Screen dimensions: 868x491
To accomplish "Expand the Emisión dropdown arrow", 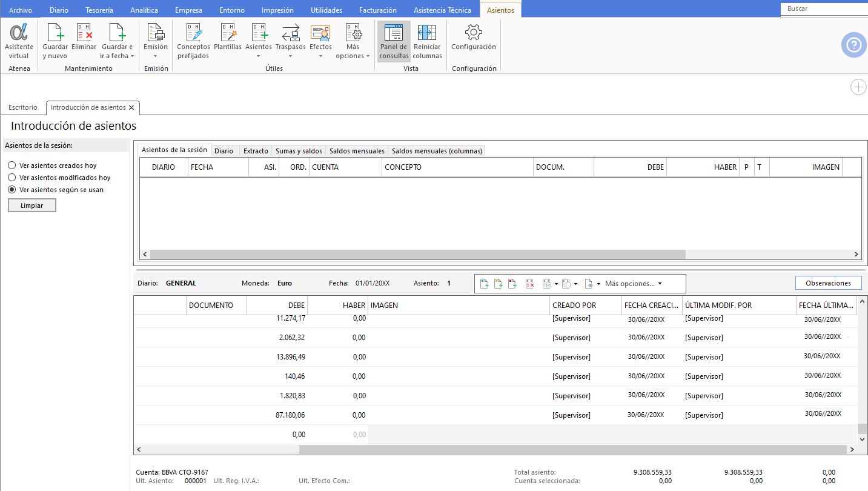I will (156, 56).
